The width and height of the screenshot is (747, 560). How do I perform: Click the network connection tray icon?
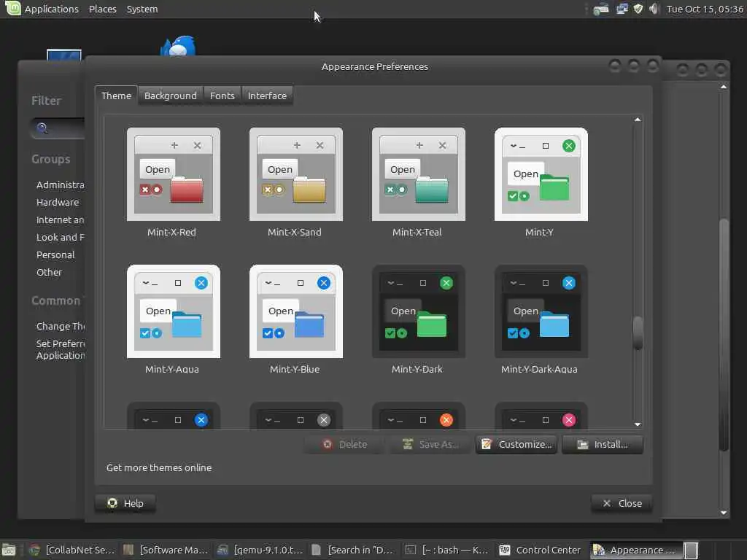pyautogui.click(x=622, y=9)
